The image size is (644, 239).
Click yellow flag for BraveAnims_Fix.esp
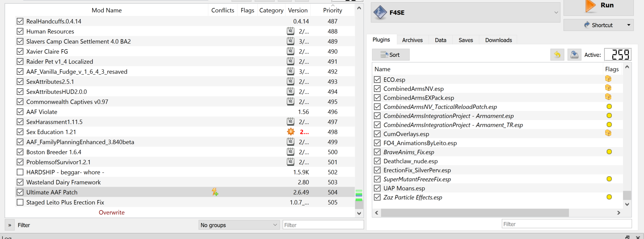click(609, 152)
